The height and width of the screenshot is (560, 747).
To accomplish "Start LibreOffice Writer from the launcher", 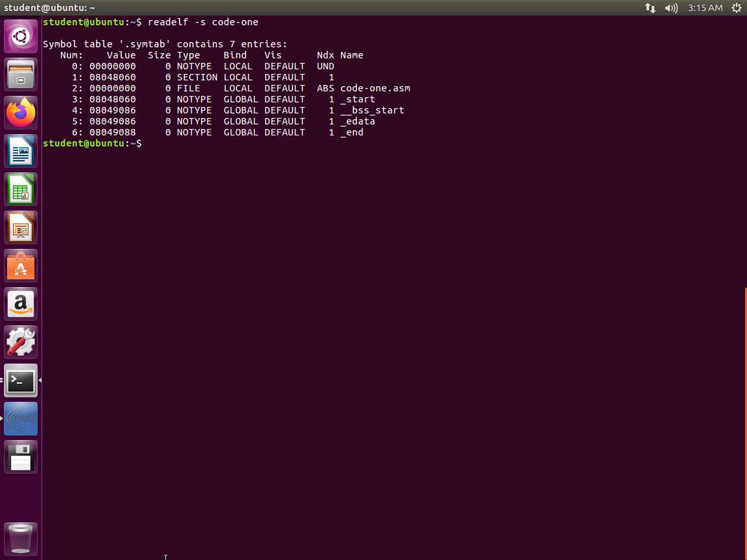I will 21,151.
